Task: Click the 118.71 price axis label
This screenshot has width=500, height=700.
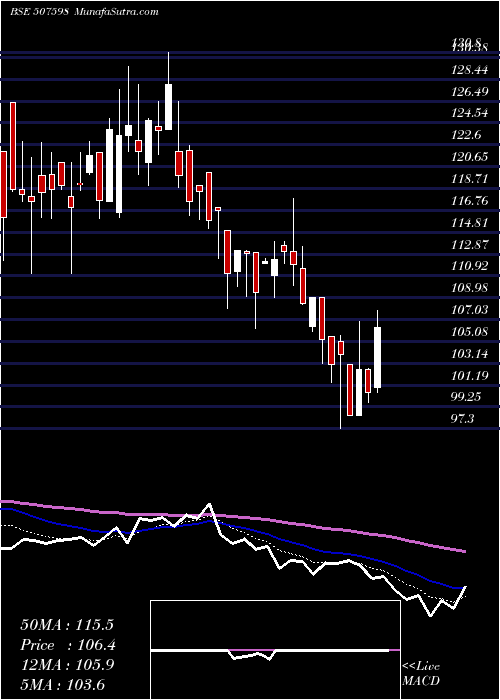Action: tap(470, 179)
